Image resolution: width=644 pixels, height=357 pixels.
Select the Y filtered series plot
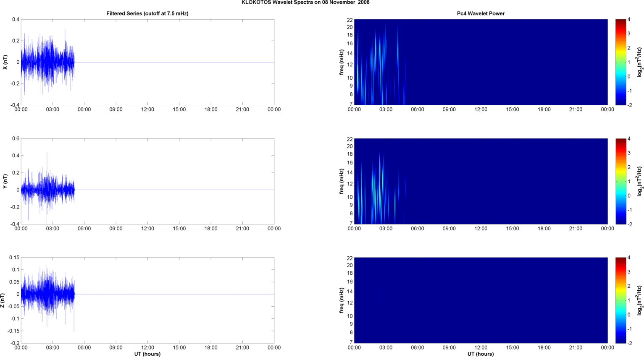coord(147,181)
